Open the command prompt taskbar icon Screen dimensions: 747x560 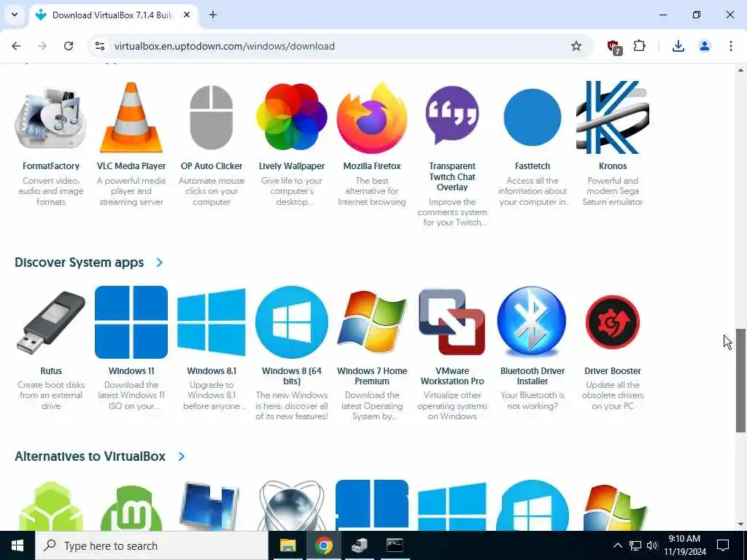[x=395, y=545]
